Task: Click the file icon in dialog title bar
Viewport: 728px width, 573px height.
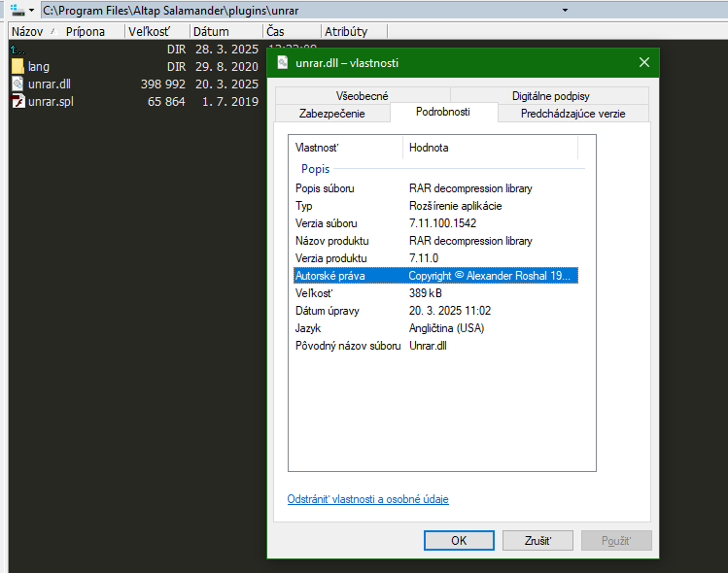Action: pyautogui.click(x=282, y=62)
